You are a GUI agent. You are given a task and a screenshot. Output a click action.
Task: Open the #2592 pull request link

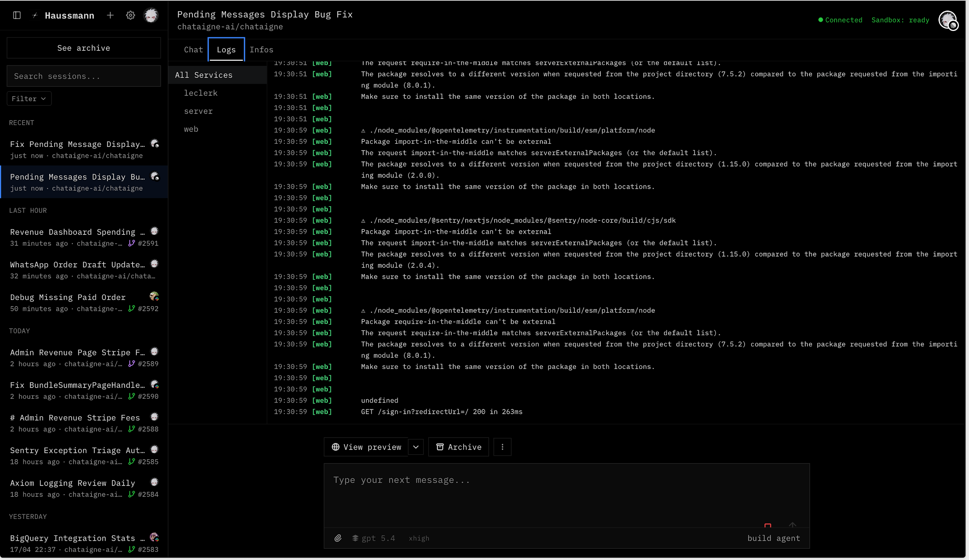(x=148, y=308)
